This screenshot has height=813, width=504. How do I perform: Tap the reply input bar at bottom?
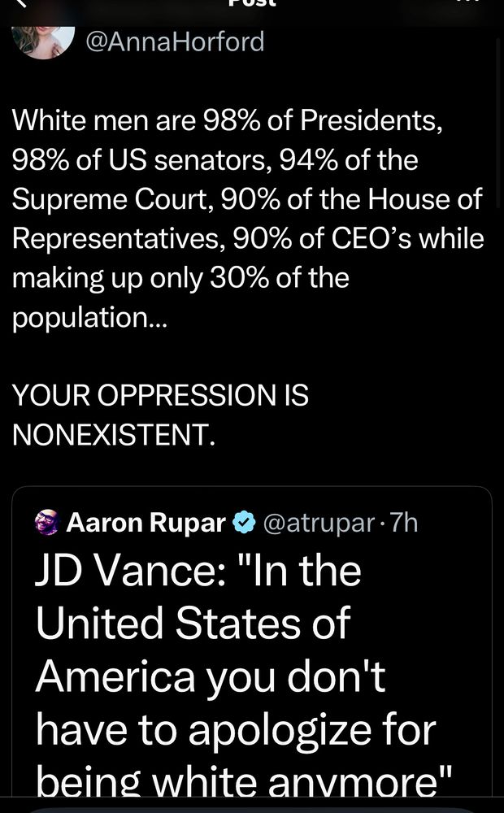252,810
